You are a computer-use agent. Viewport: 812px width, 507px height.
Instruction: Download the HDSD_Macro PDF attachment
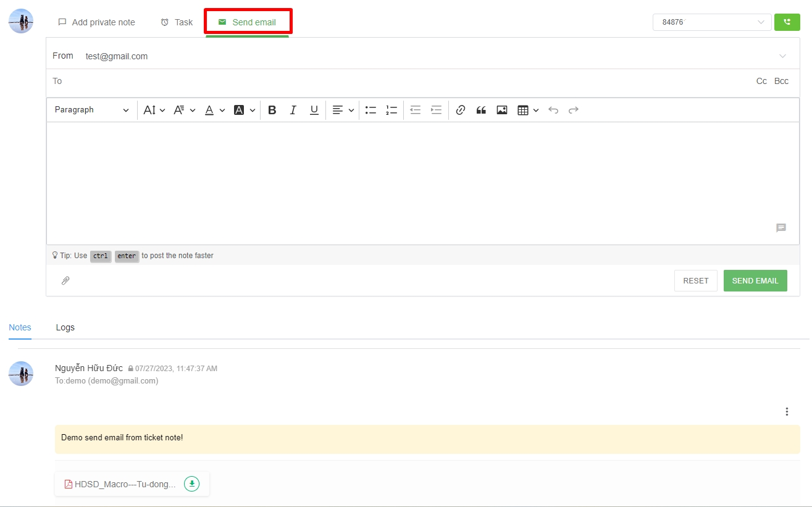click(x=192, y=484)
